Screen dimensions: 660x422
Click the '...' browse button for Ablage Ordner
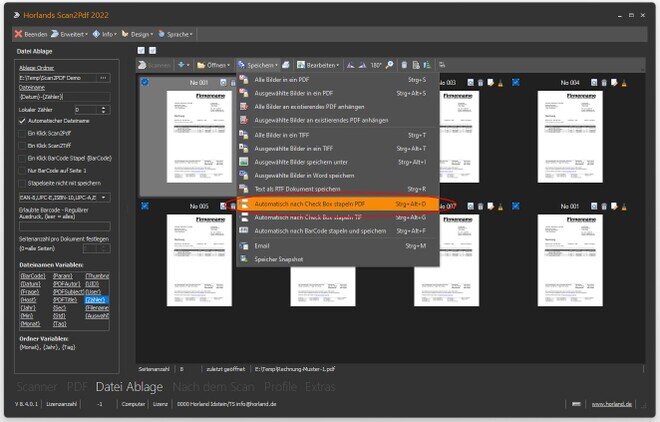pyautogui.click(x=103, y=78)
